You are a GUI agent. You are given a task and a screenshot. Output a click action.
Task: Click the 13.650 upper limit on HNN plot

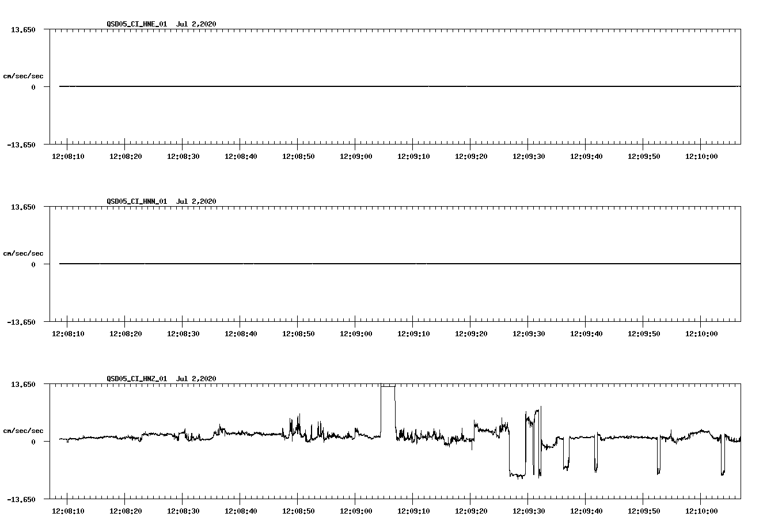coord(24,207)
